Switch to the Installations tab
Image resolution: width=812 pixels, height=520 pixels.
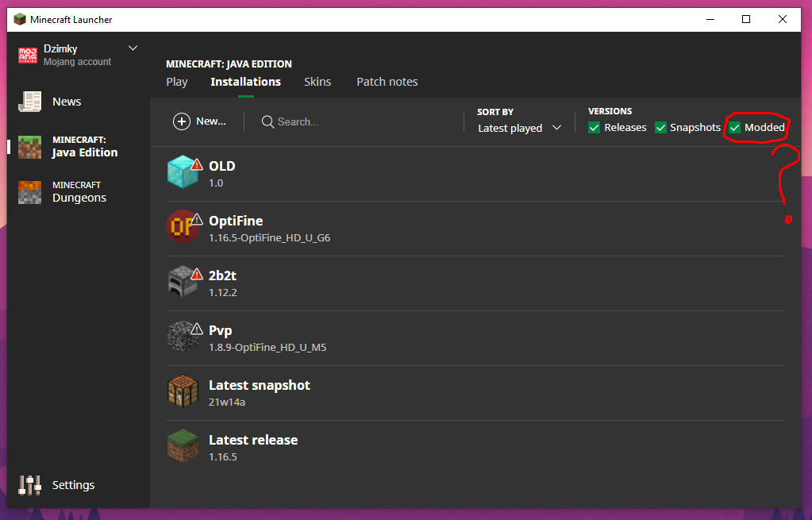coord(246,82)
